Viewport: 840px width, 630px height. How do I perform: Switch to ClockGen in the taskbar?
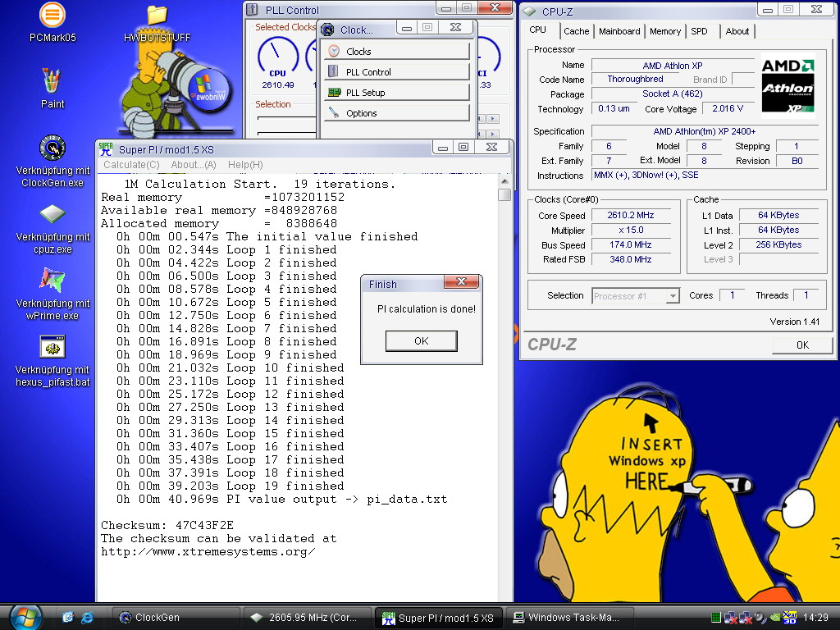[x=176, y=618]
